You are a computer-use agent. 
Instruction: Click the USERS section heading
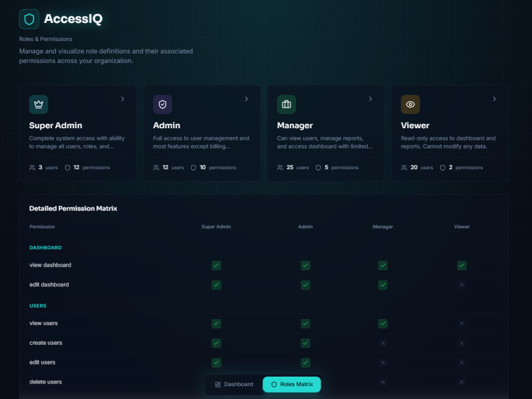pos(37,304)
